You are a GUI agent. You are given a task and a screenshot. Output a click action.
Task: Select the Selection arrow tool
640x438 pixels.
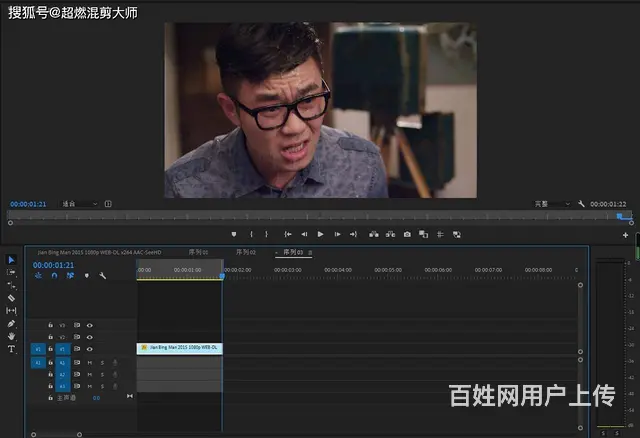click(x=12, y=260)
